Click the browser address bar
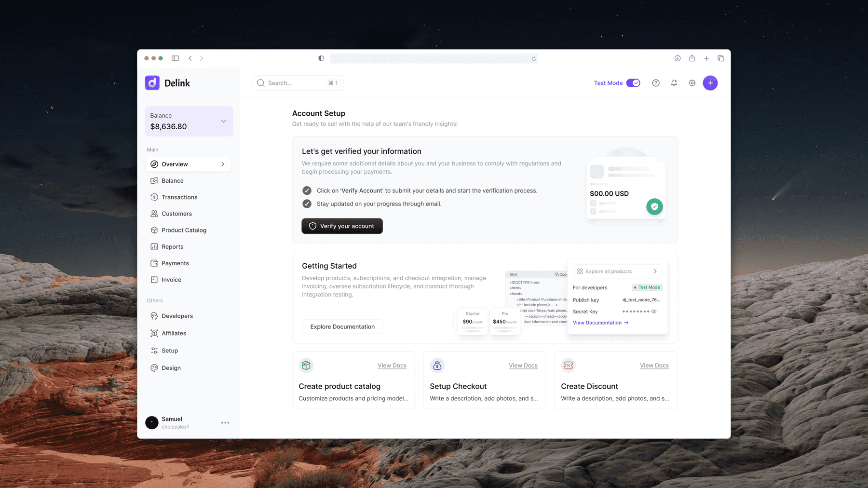 pyautogui.click(x=434, y=58)
